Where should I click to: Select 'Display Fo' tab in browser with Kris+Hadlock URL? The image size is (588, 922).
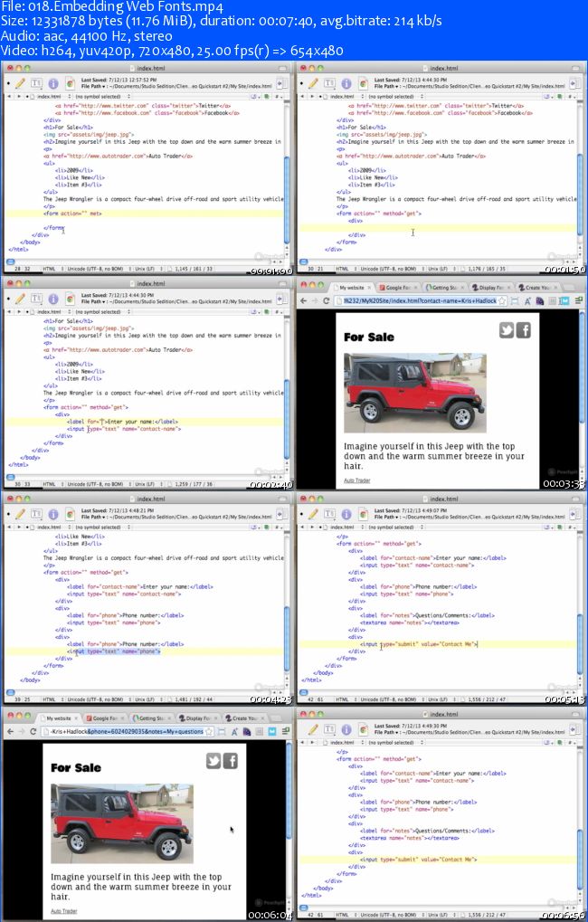pyautogui.click(x=491, y=288)
